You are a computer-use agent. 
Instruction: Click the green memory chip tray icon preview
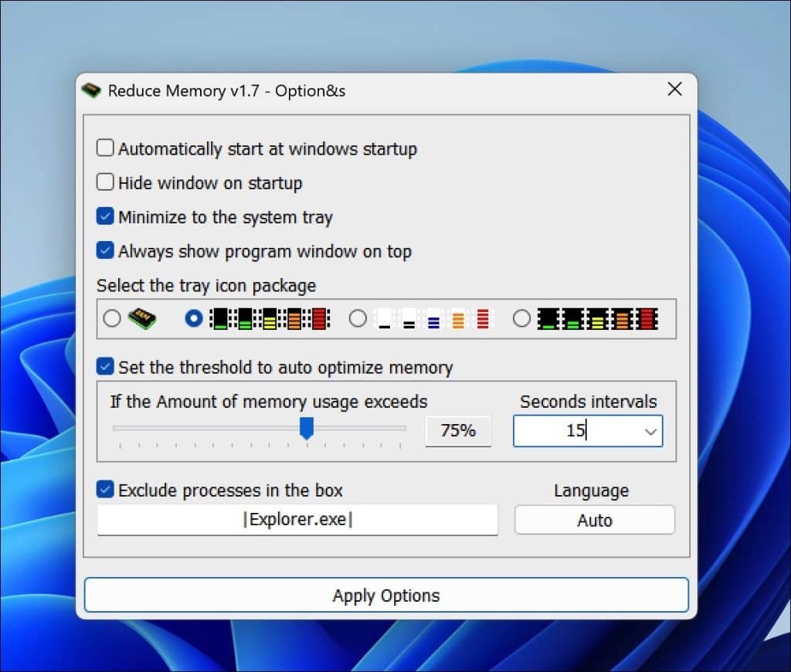(142, 318)
